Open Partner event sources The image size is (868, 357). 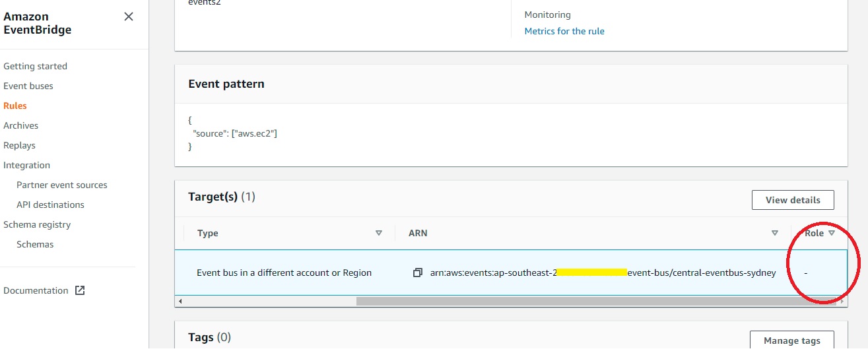pos(62,185)
